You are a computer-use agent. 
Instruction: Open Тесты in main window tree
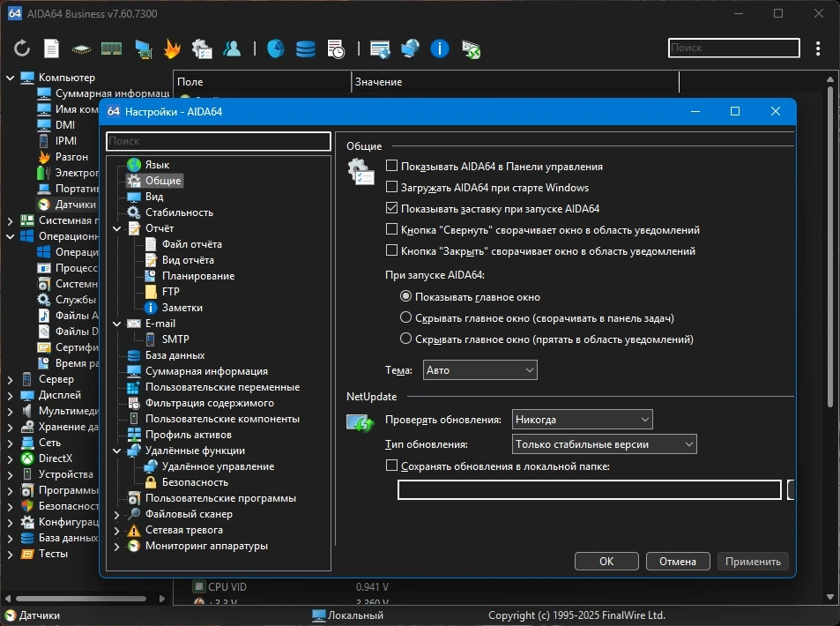pyautogui.click(x=53, y=554)
